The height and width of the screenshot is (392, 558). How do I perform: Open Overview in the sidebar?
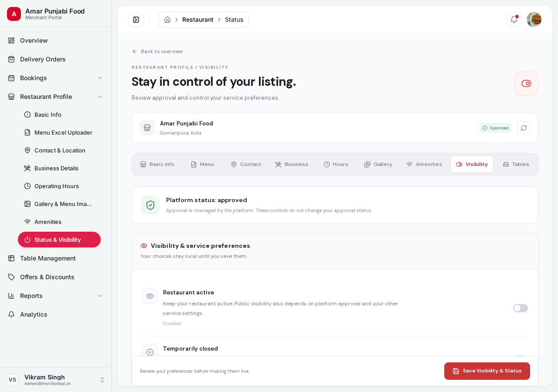tap(56, 41)
